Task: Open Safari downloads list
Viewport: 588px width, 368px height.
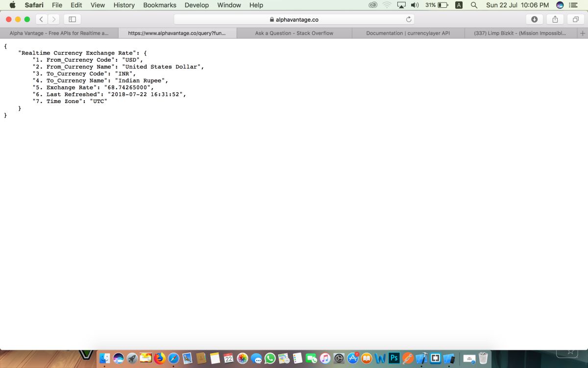Action: pyautogui.click(x=534, y=19)
